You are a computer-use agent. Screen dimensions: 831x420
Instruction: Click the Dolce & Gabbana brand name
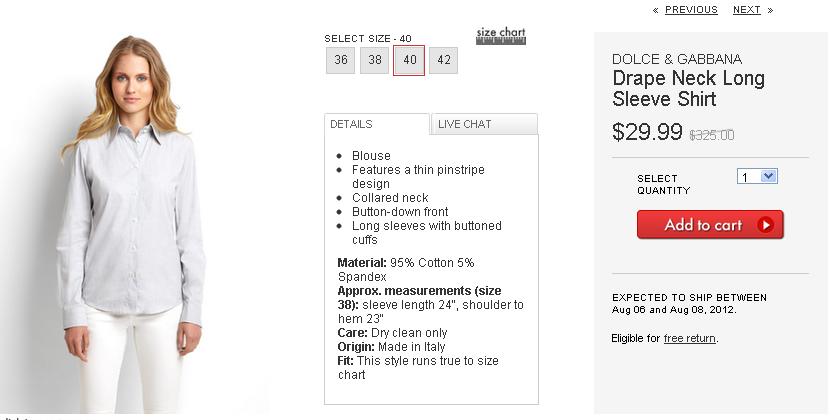click(677, 59)
